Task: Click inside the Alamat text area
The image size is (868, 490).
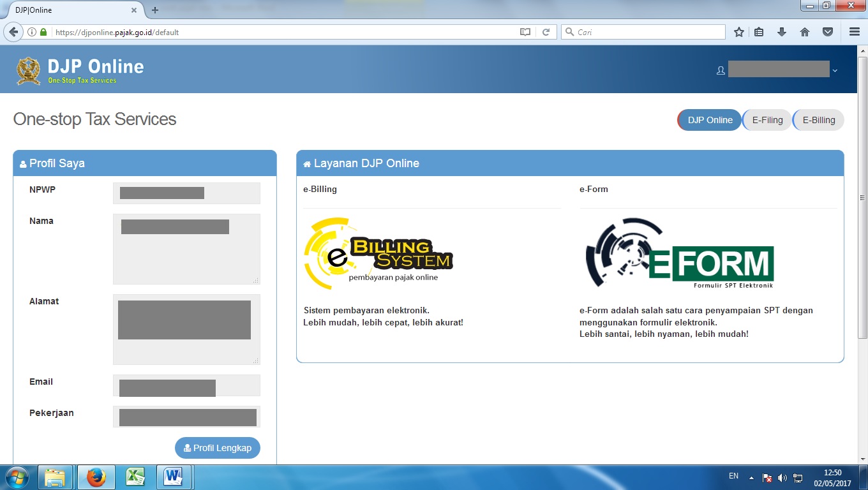Action: click(x=186, y=329)
